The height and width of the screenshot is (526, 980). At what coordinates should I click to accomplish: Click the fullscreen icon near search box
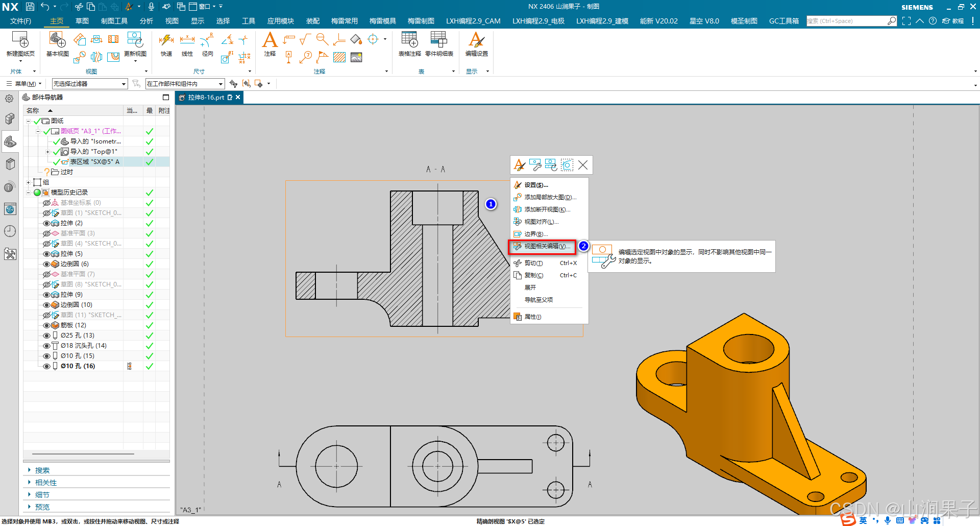click(906, 21)
